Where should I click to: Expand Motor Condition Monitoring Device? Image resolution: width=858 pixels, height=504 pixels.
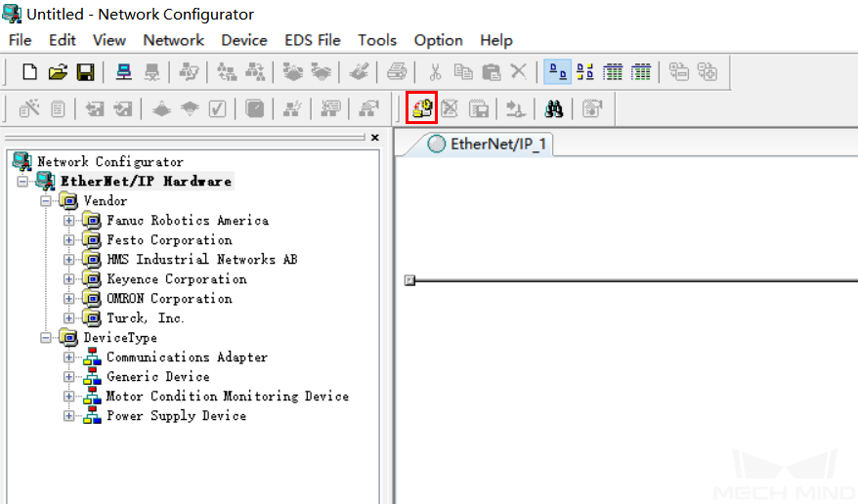[x=69, y=396]
